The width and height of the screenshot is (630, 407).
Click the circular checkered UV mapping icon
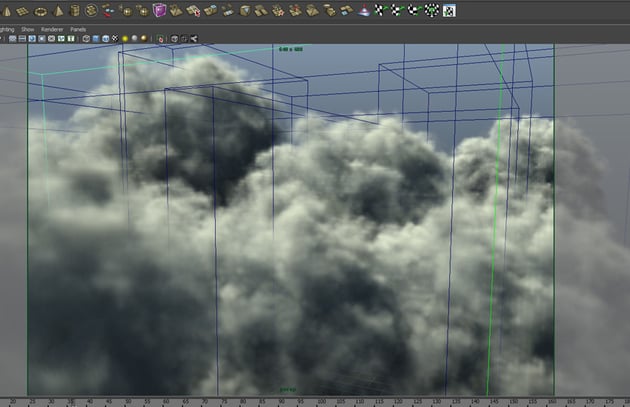point(431,10)
